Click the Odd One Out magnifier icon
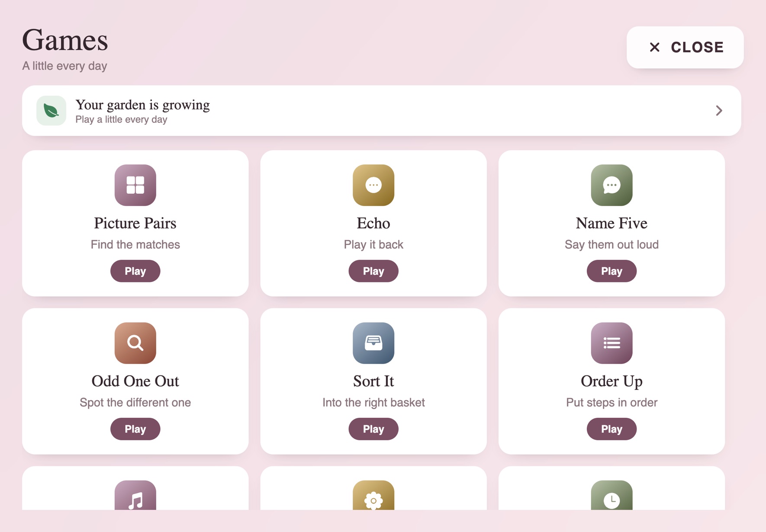The image size is (766, 532). [135, 343]
